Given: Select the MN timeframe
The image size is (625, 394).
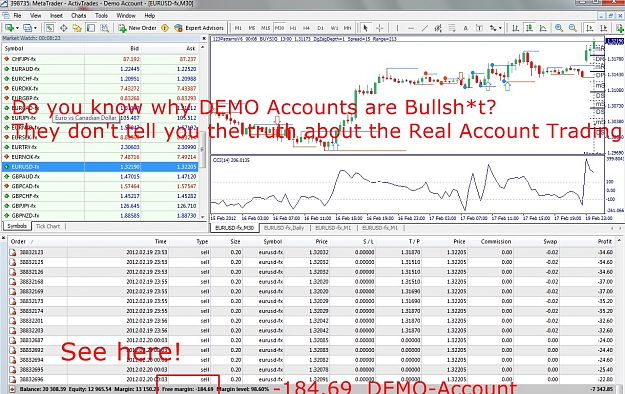Looking at the screenshot, I should click(348, 28).
